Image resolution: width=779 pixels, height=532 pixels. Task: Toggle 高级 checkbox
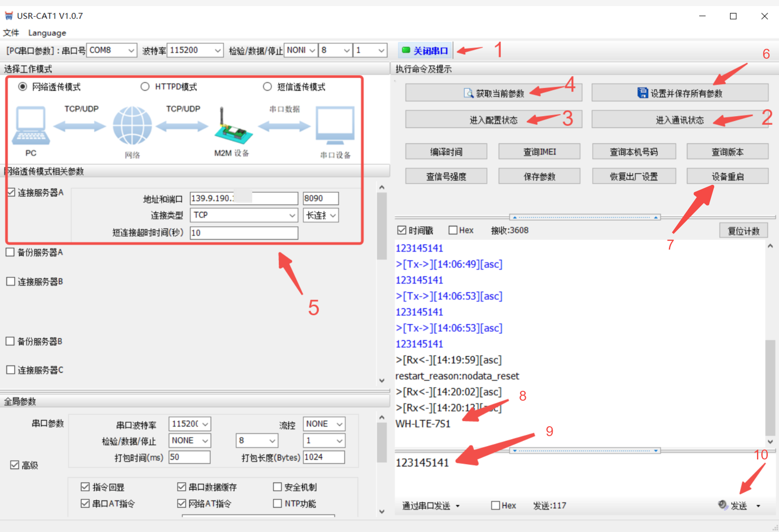point(15,465)
